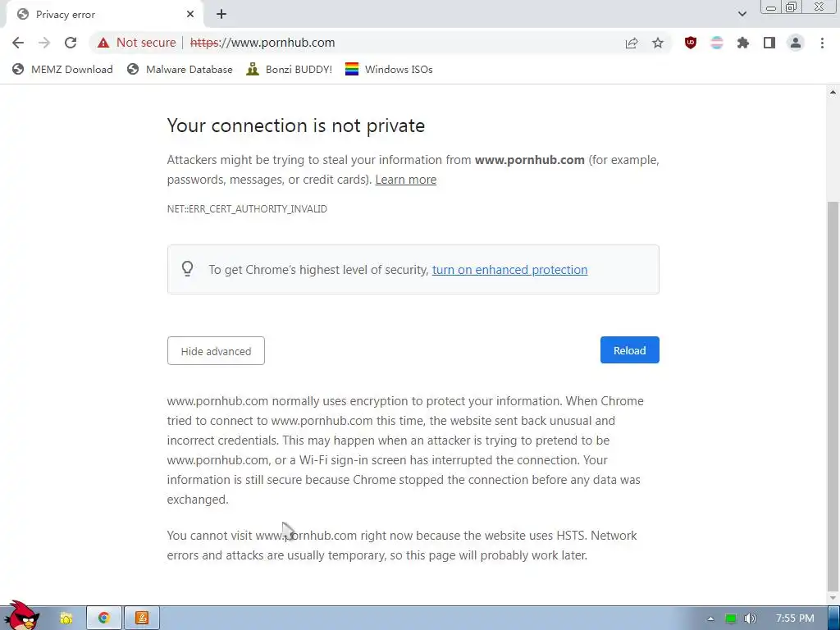The width and height of the screenshot is (840, 630).
Task: Click the blue Reload button
Action: [629, 350]
